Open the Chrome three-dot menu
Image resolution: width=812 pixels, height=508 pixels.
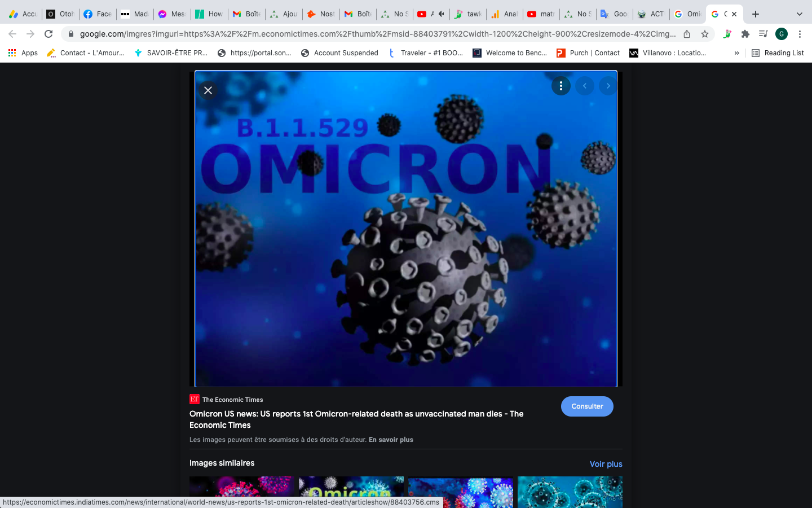pyautogui.click(x=800, y=34)
